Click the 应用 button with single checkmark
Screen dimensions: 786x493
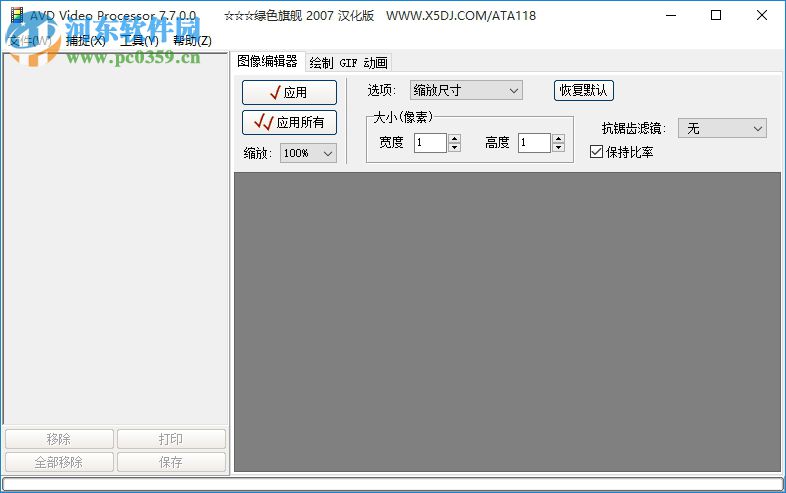click(289, 92)
